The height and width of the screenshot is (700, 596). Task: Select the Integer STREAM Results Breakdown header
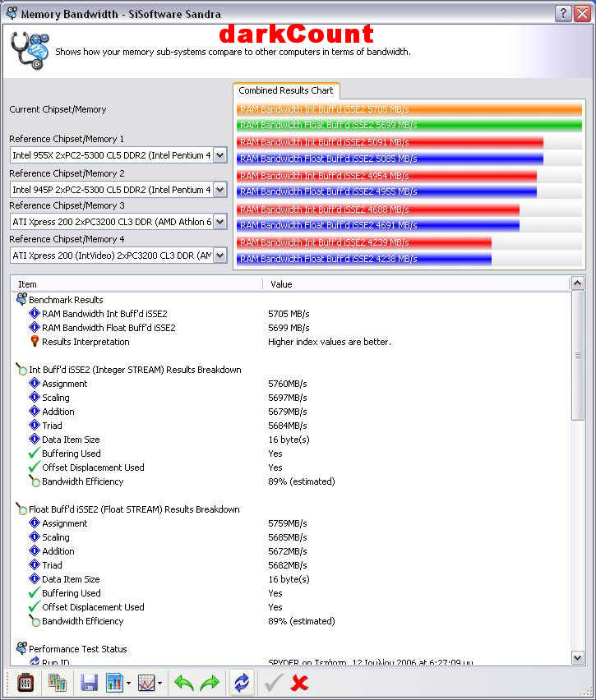[x=135, y=370]
